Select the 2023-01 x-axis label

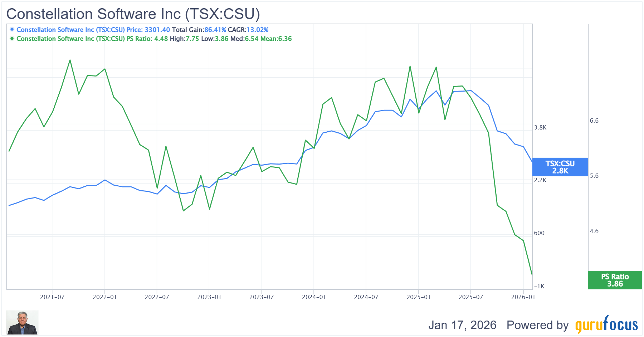(x=209, y=297)
